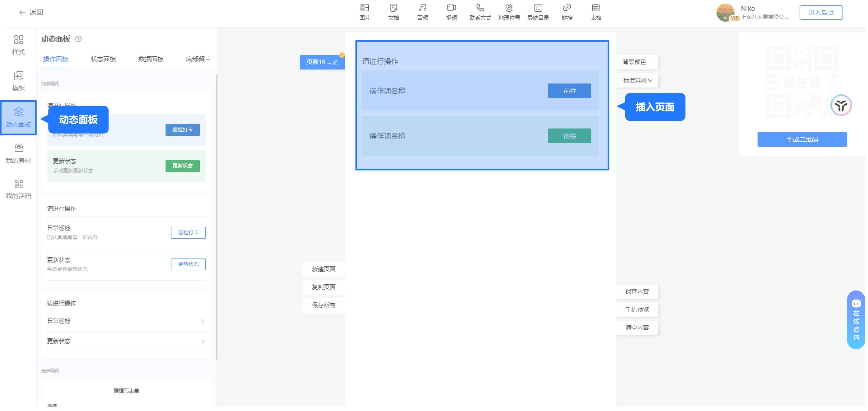Click the filled green 更新状态 button
This screenshot has height=411, width=868.
(x=183, y=166)
